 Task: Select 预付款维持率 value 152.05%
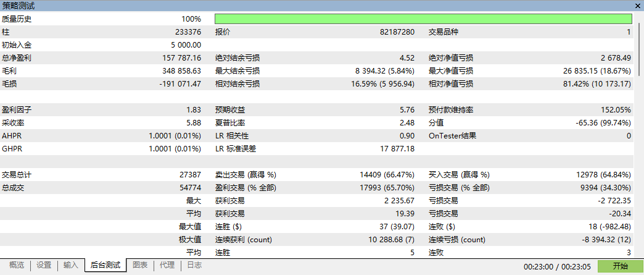(x=617, y=110)
